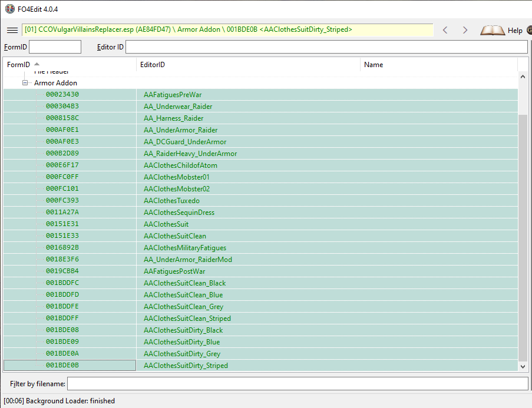Click AA_UnderArmor_RaiderMod editor ID
The width and height of the screenshot is (532, 408).
187,260
